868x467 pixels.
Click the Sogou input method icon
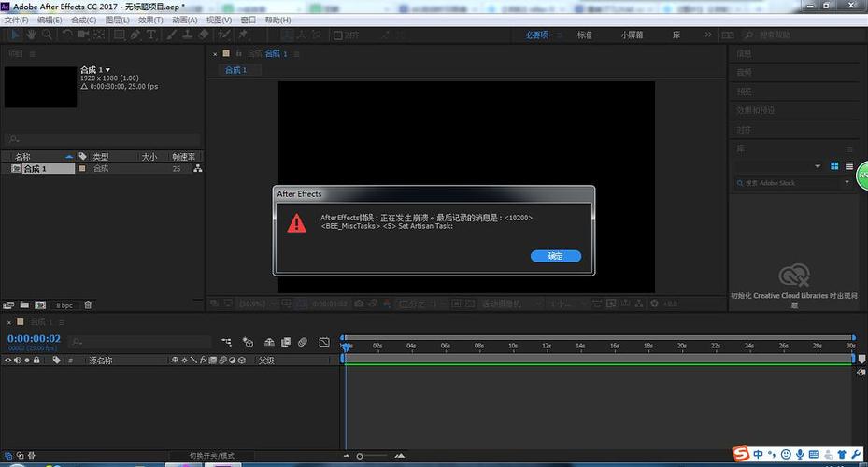coord(741,454)
